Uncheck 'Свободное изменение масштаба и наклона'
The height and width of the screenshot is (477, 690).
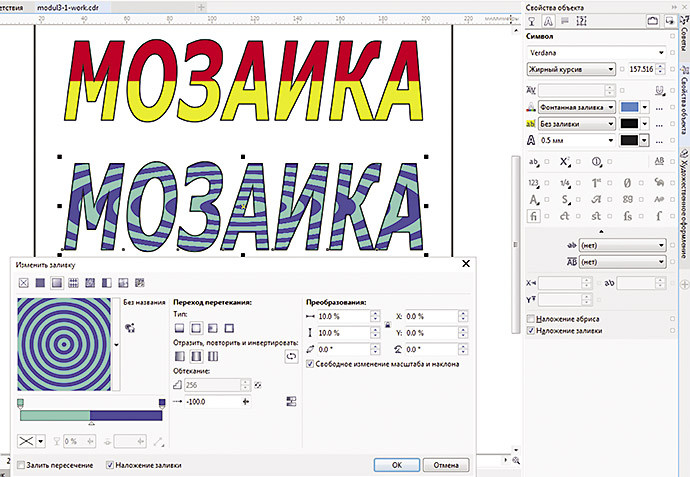[x=308, y=365]
